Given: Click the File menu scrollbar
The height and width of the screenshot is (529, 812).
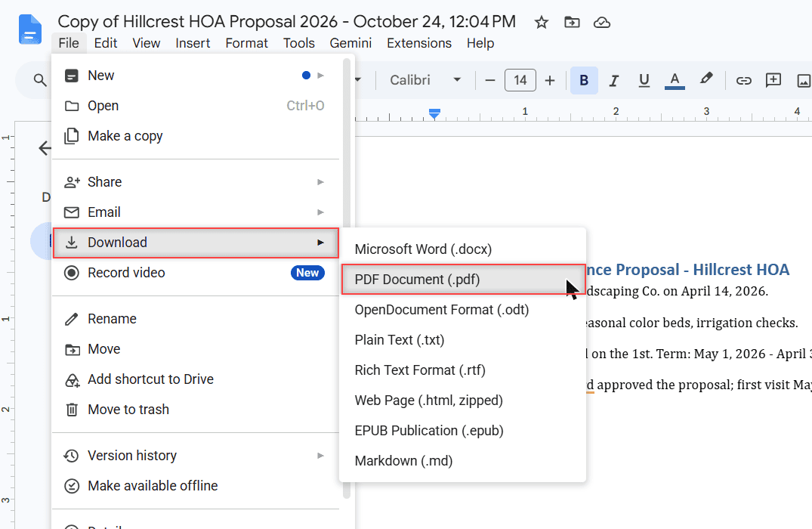Looking at the screenshot, I should pyautogui.click(x=347, y=279).
